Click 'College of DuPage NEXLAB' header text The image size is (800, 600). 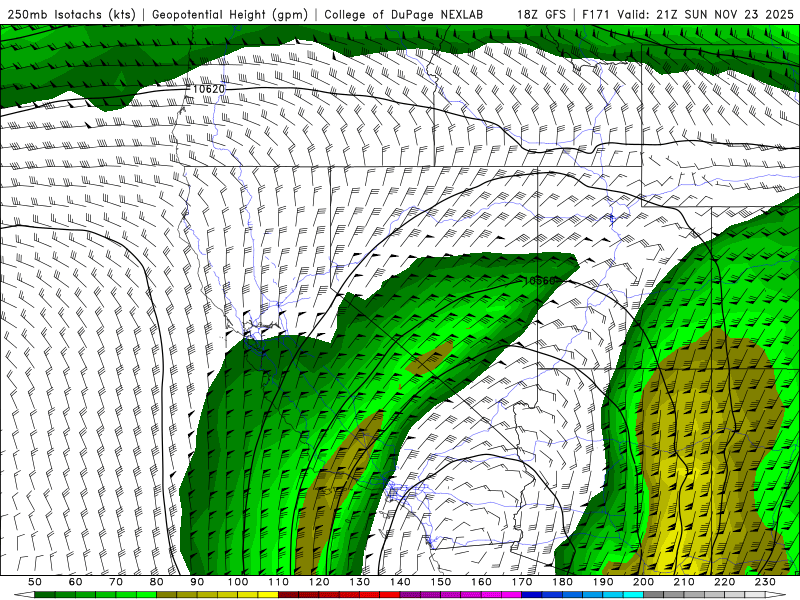coord(404,14)
